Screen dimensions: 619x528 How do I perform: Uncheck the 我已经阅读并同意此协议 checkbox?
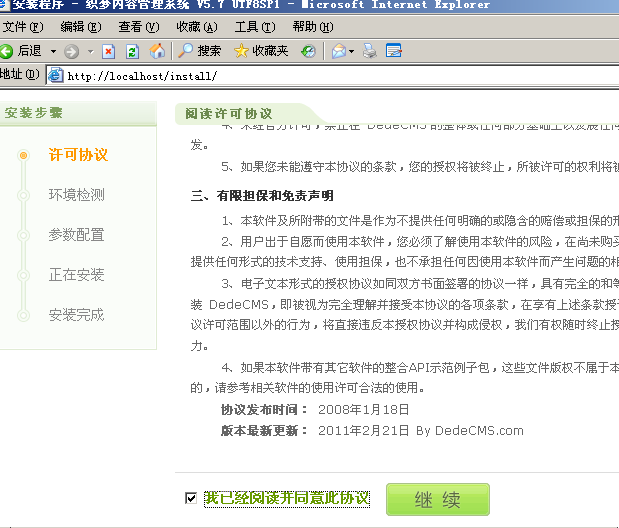coord(191,498)
